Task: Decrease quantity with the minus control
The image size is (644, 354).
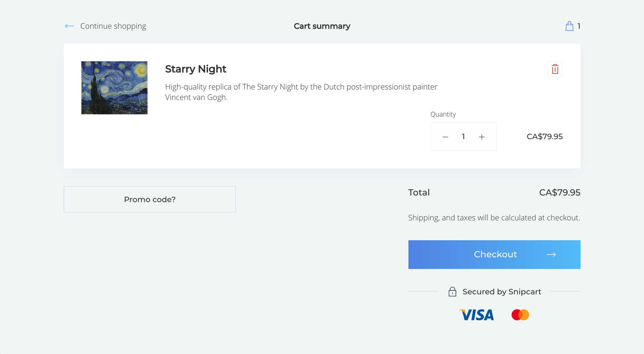Action: tap(445, 137)
